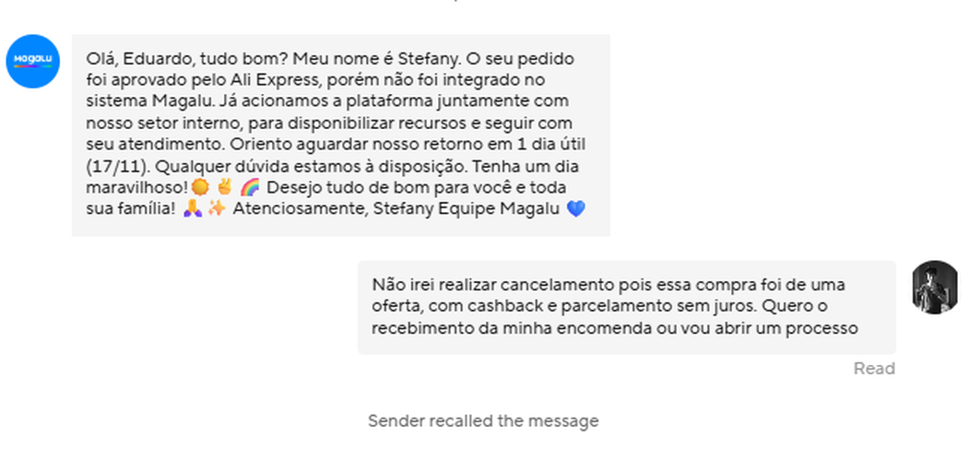Click the victory hand emoji
980x461 pixels.
click(224, 188)
